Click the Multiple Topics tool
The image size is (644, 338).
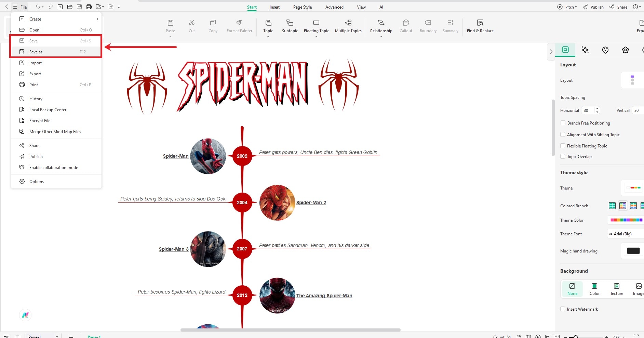pos(348,26)
